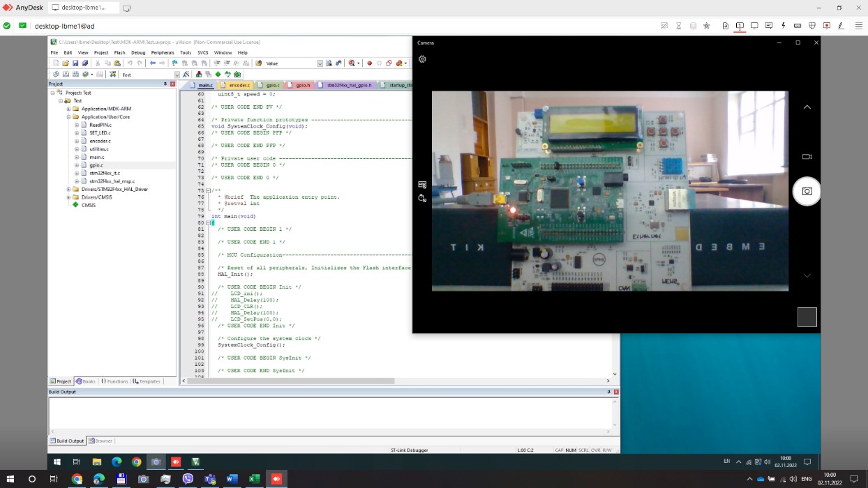Open the Debug menu

point(138,52)
